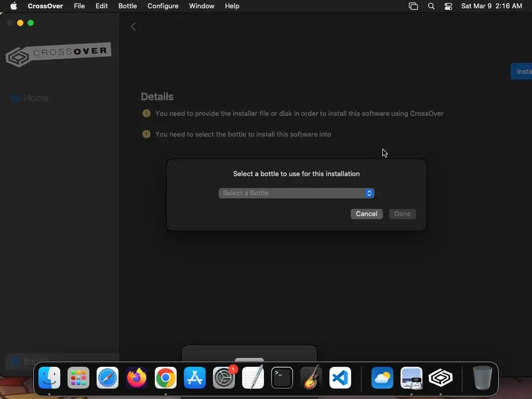
Task: Click the Stage Manager menu bar icon
Action: pos(413,6)
